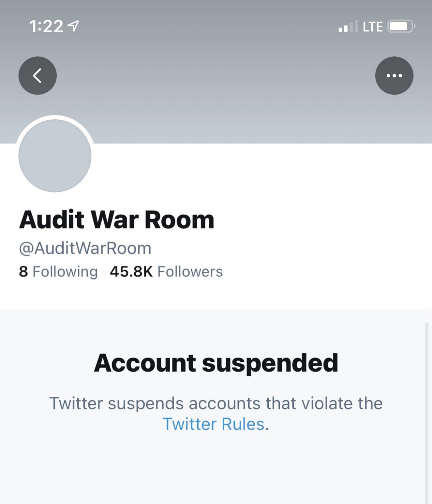Tap the Audit War Room display name
Viewport: 432px width, 504px height.
tap(117, 219)
